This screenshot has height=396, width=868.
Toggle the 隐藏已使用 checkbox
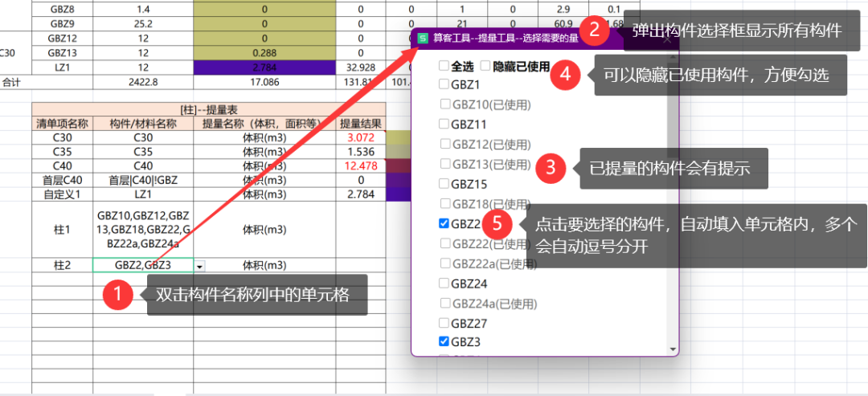[x=485, y=66]
